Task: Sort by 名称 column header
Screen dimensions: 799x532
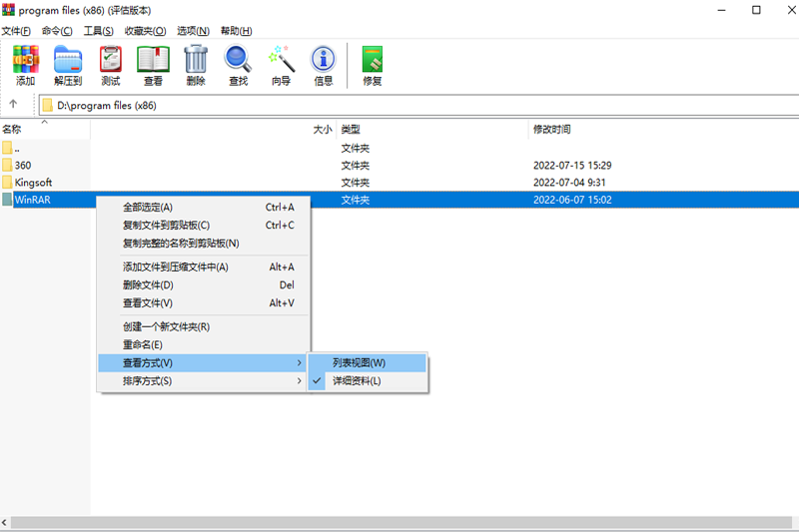Action: click(x=45, y=130)
